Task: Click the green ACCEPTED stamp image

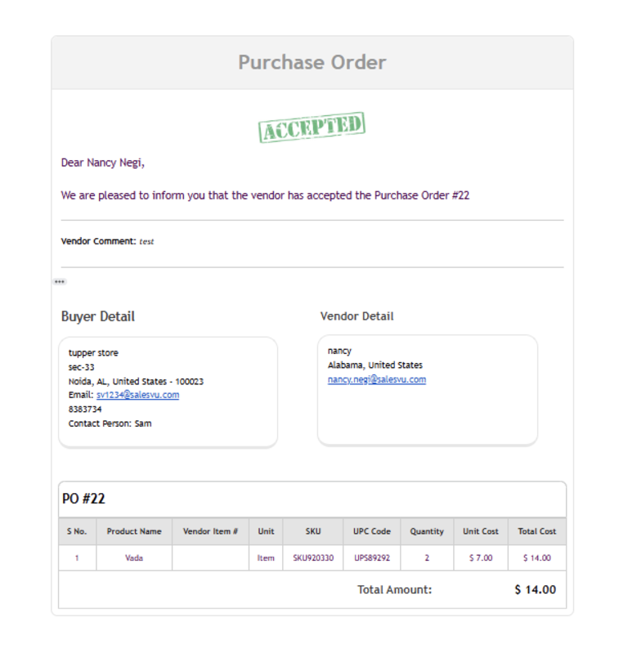Action: pyautogui.click(x=312, y=127)
